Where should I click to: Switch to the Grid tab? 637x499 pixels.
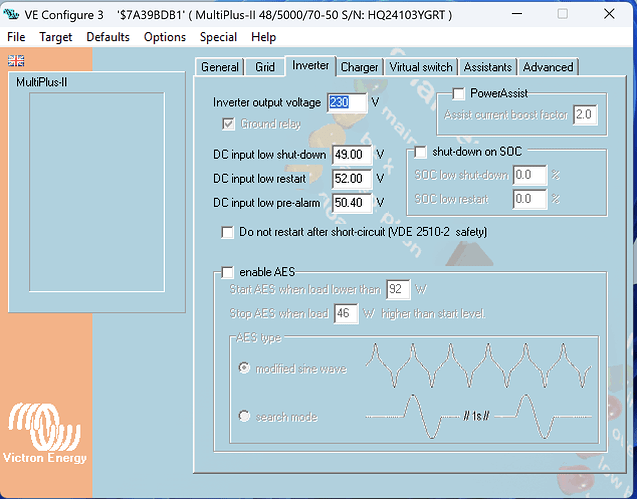265,67
